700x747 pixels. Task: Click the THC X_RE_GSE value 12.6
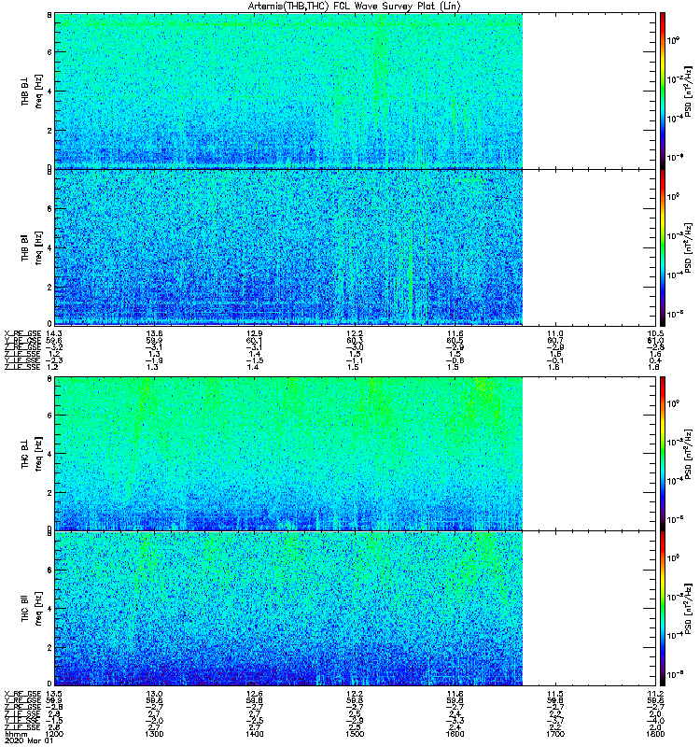point(254,694)
